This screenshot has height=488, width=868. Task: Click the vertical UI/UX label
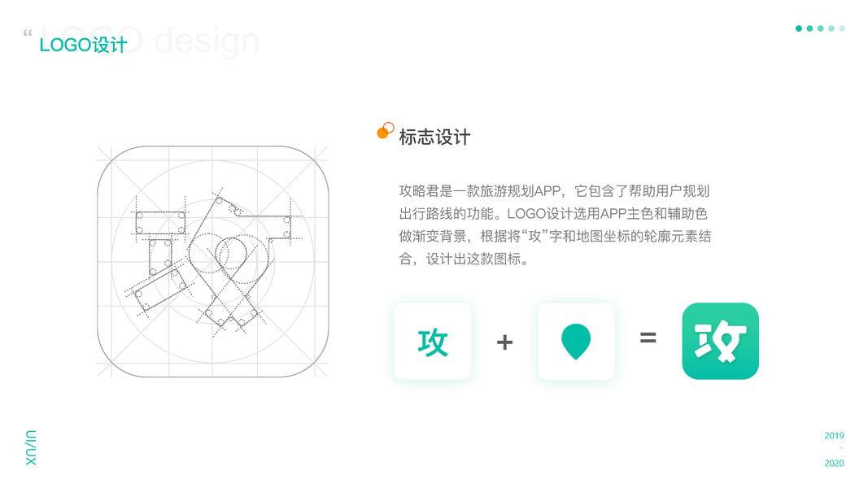click(31, 447)
